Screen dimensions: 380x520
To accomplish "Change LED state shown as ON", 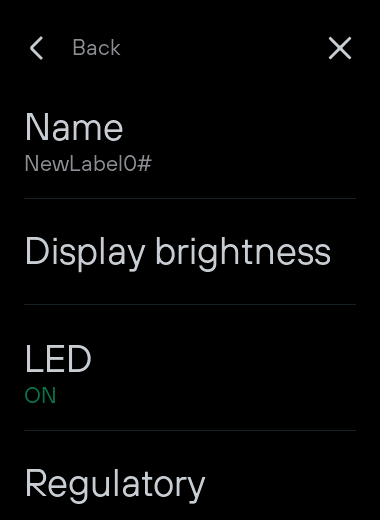I will click(190, 368).
